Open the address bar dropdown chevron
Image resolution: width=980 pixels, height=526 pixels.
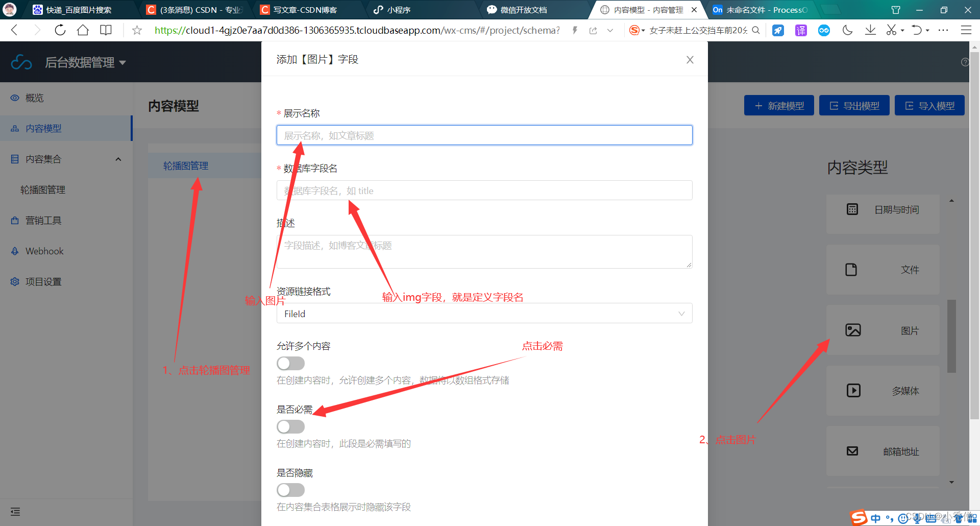(x=610, y=31)
